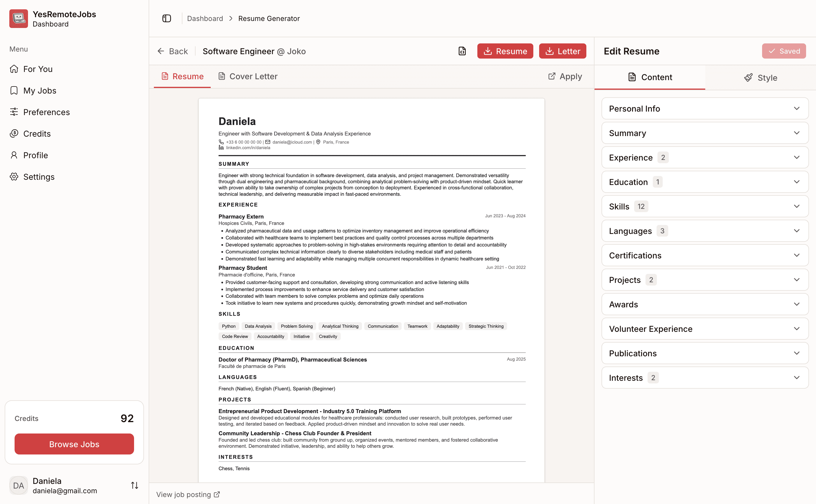Screen dimensions: 816x504
Task: Expand the Skills section
Action: point(704,206)
